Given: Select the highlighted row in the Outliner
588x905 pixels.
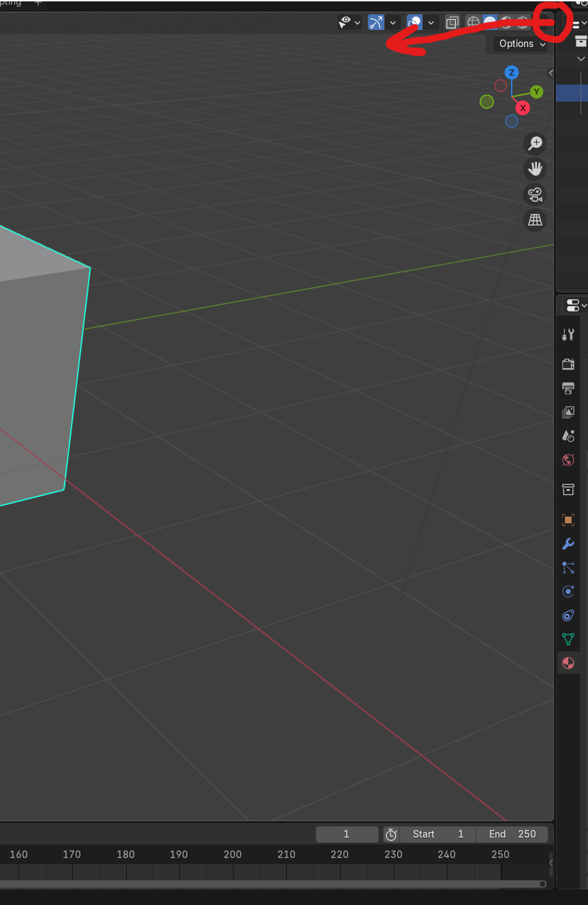Looking at the screenshot, I should pyautogui.click(x=572, y=93).
